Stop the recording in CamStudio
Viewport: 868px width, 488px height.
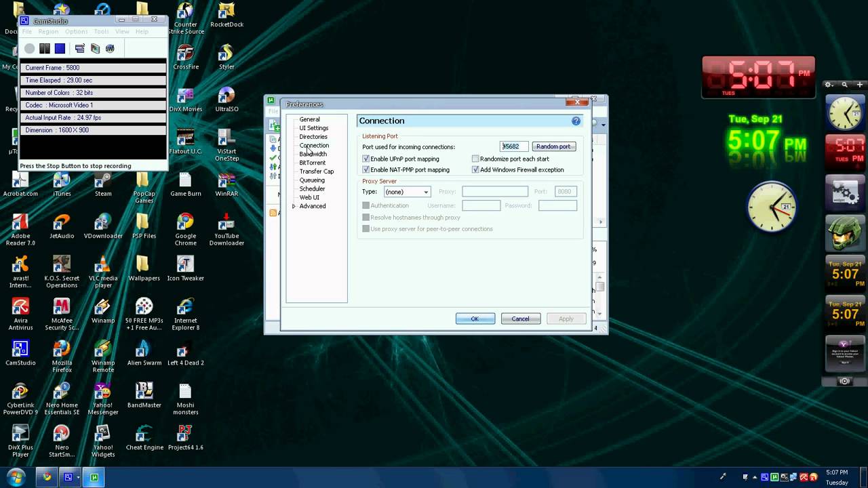tap(60, 49)
